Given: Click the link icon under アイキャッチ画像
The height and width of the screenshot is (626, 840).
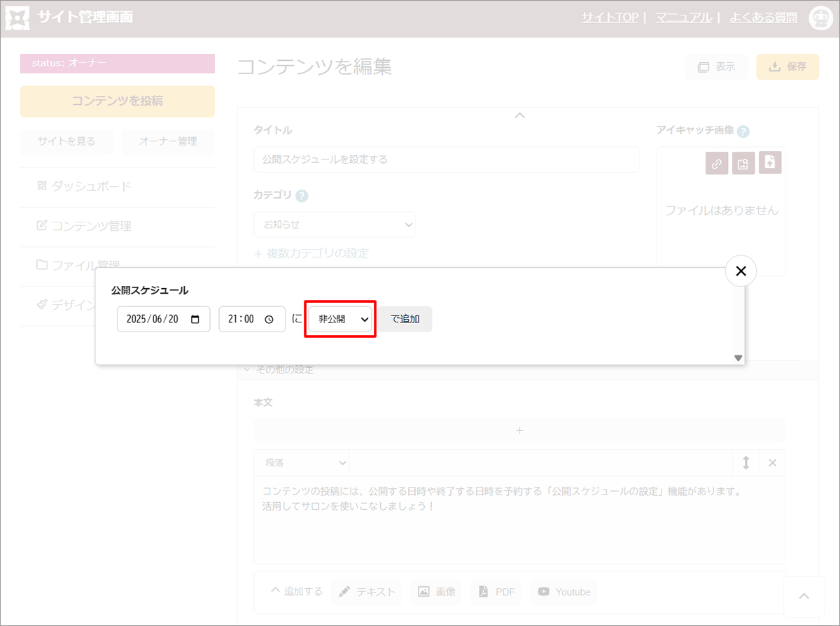Looking at the screenshot, I should point(716,164).
